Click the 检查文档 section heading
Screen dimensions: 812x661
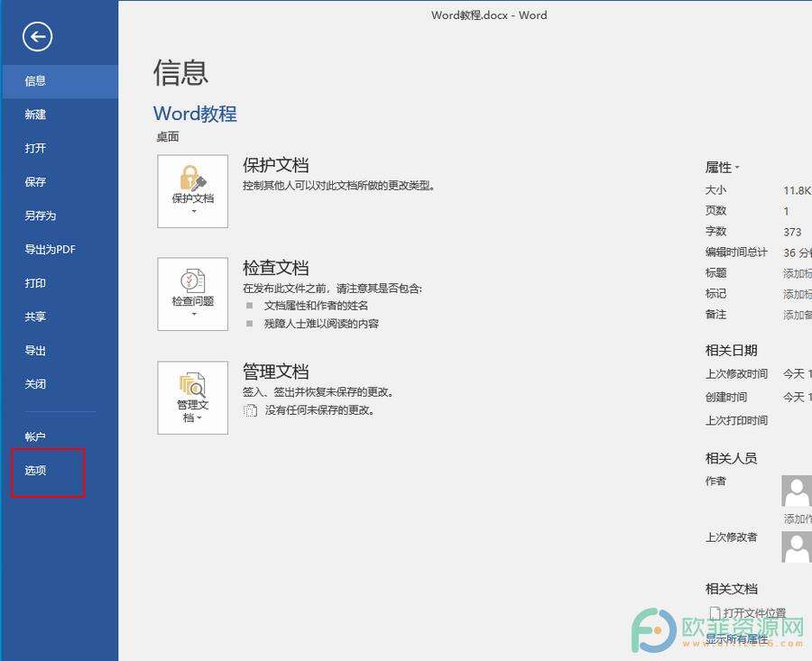point(275,268)
